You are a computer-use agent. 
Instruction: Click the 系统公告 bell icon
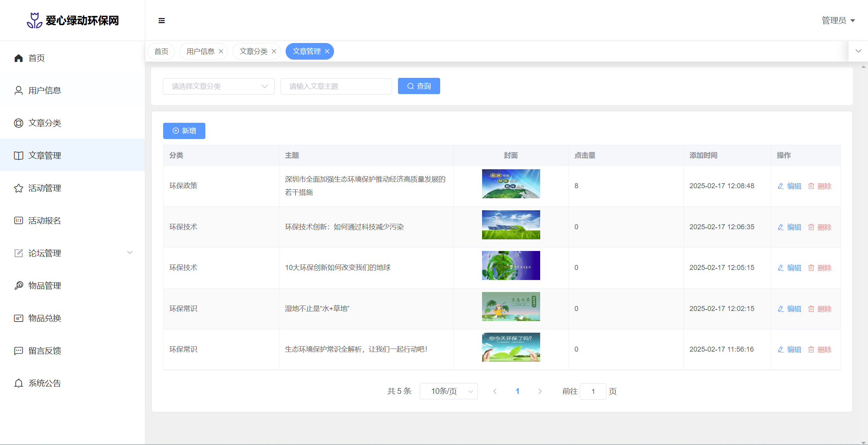click(x=19, y=383)
